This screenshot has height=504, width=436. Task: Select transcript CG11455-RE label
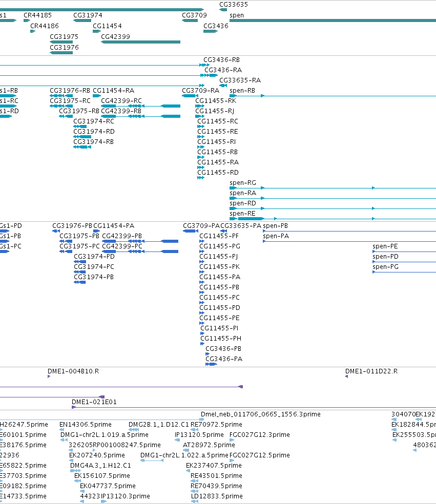[218, 132]
